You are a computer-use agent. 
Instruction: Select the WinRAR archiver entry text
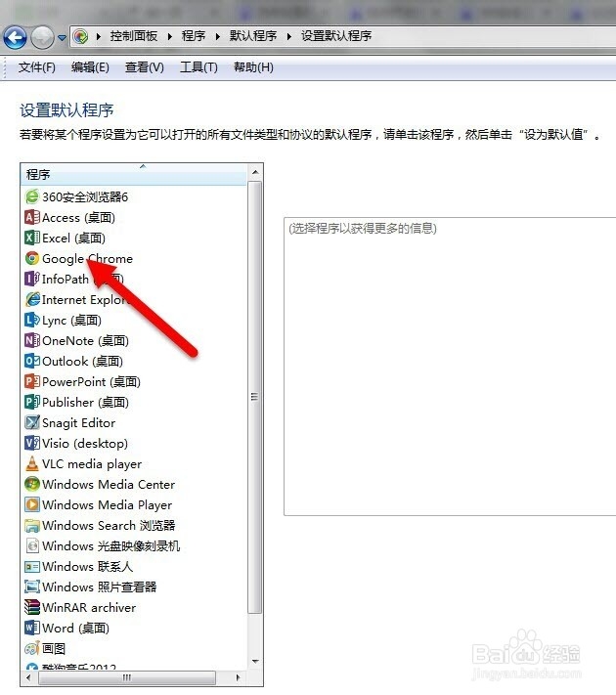click(89, 608)
